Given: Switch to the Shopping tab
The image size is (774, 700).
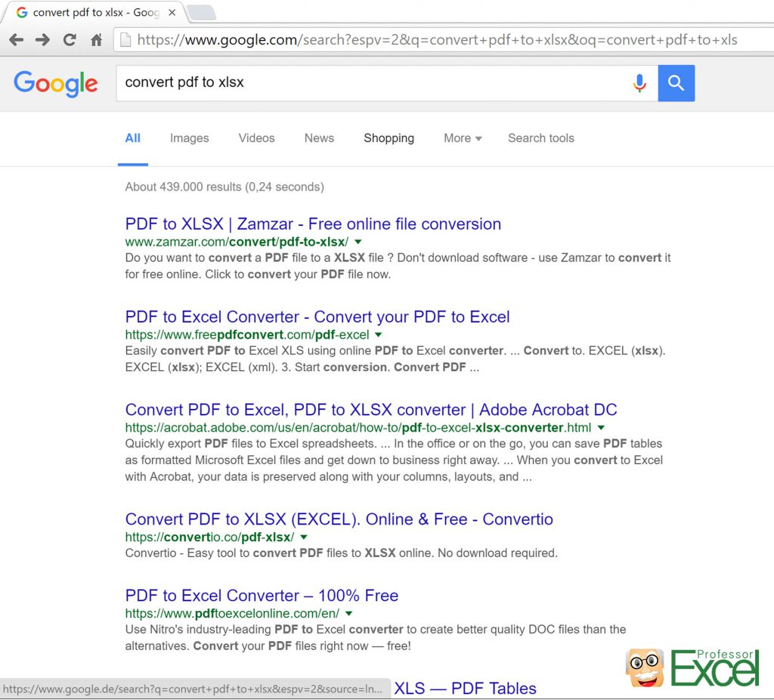Looking at the screenshot, I should [389, 138].
